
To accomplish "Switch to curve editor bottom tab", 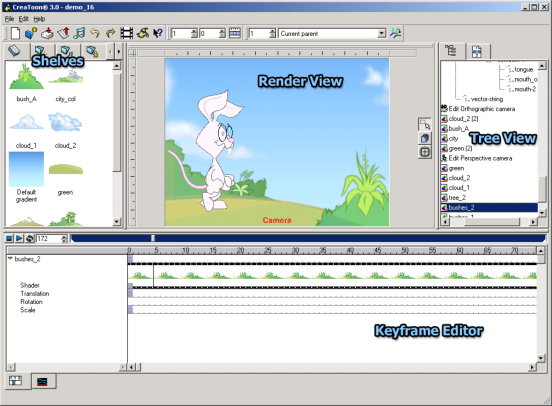I will click(42, 381).
